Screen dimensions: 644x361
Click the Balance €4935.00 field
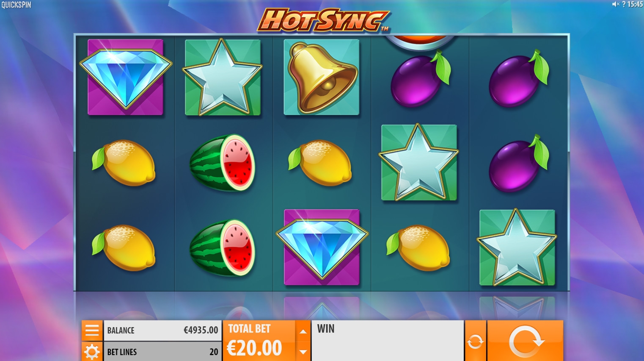(x=162, y=330)
